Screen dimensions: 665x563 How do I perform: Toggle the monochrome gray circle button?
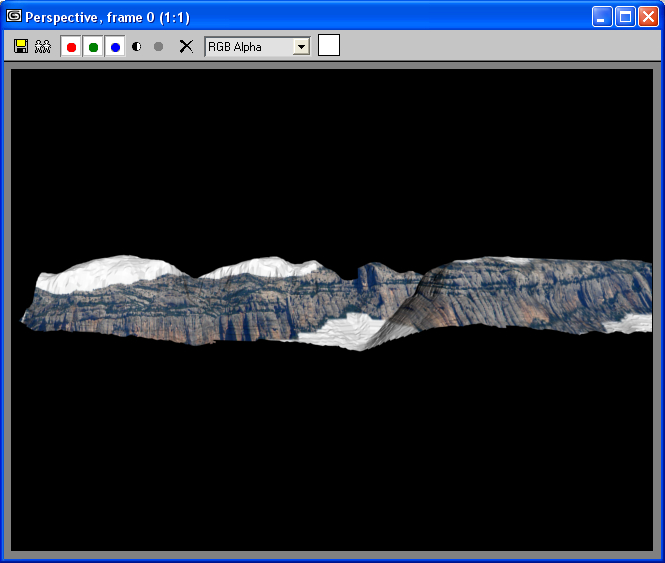[x=158, y=46]
